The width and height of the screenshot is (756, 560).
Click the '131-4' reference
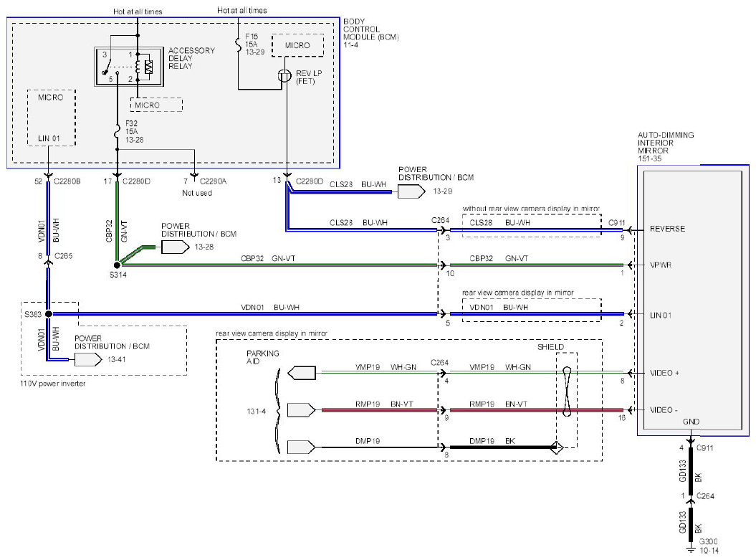[256, 412]
